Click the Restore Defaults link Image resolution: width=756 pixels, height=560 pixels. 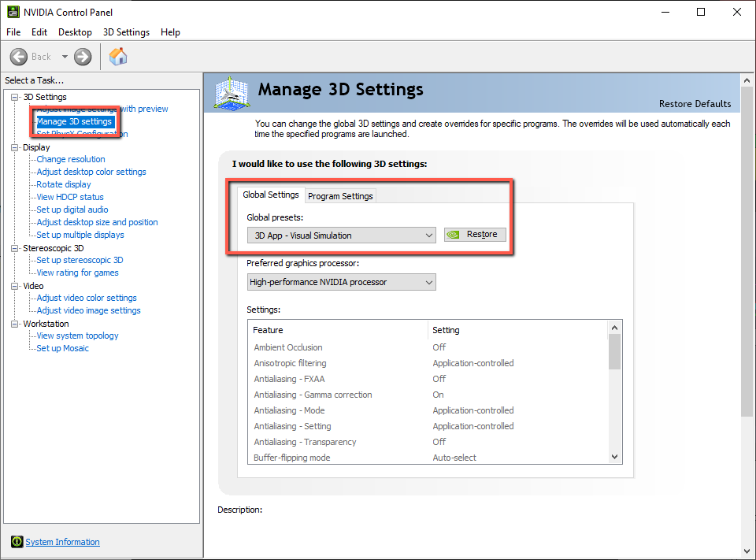(695, 104)
